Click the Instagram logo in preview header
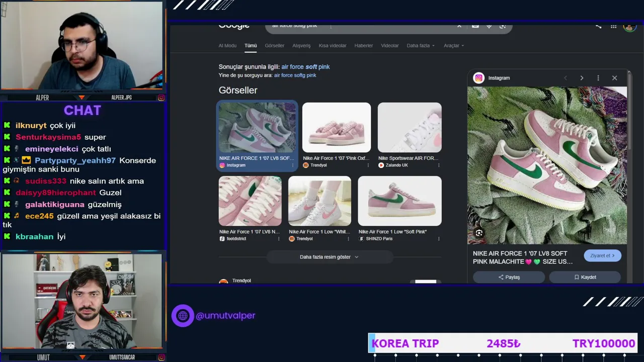 479,78
